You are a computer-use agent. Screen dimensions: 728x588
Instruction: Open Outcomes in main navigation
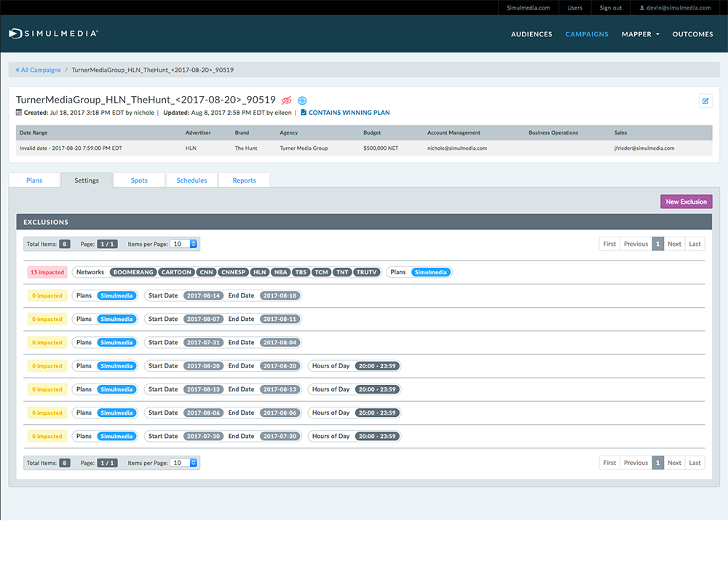click(693, 34)
